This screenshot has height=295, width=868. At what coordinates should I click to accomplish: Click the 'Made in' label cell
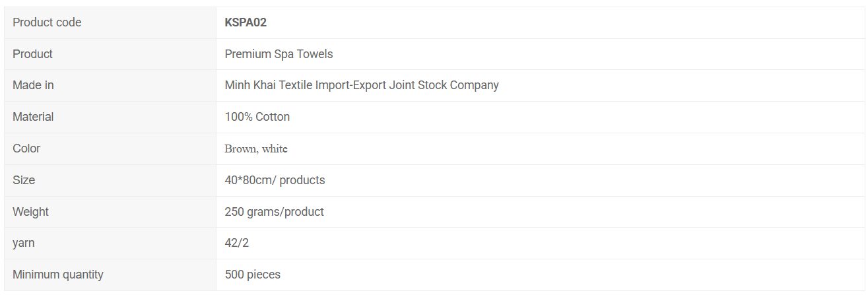(x=33, y=85)
